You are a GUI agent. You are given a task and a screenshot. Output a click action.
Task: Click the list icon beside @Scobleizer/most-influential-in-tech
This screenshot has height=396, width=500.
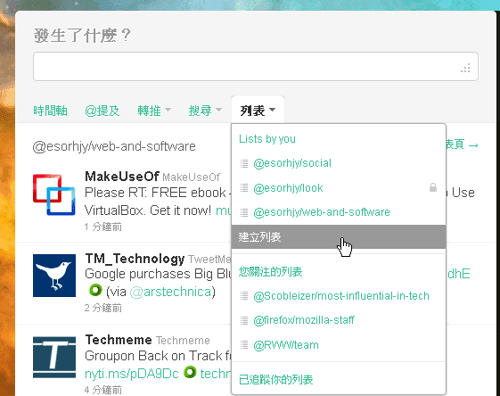[244, 296]
